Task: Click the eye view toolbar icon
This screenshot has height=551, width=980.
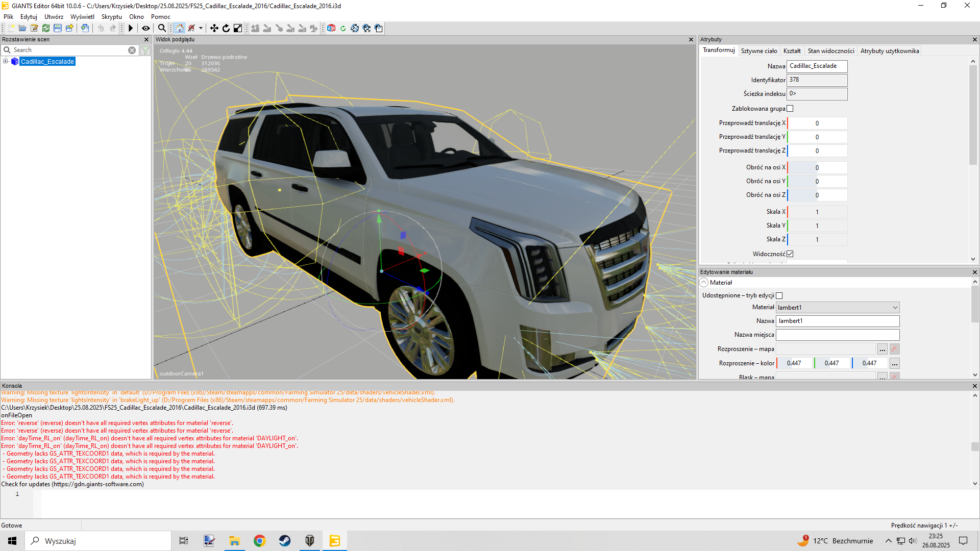Action: point(146,29)
